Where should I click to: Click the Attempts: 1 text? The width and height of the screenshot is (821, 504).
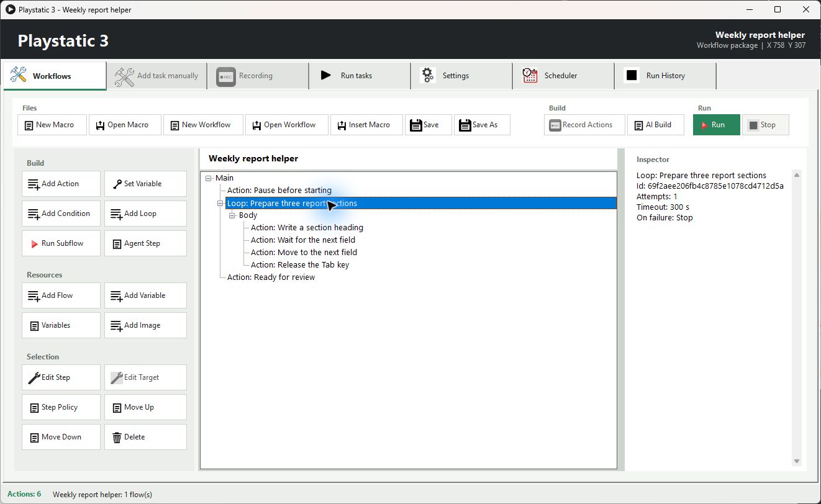tap(657, 197)
